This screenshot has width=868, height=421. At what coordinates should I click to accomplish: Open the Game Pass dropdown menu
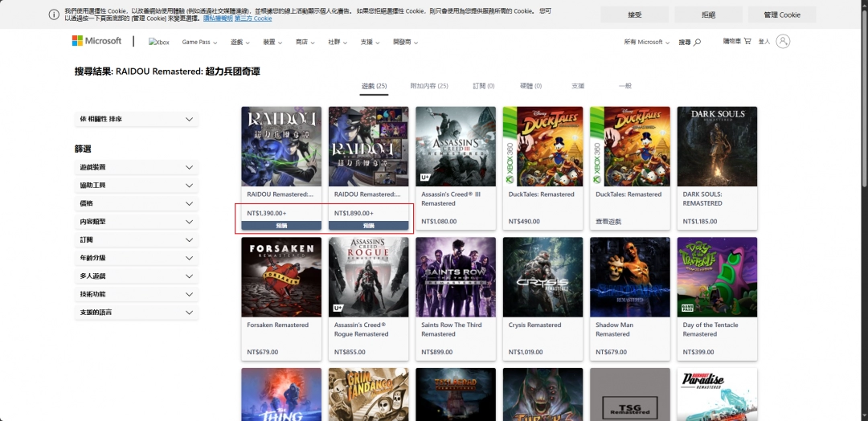click(x=200, y=42)
